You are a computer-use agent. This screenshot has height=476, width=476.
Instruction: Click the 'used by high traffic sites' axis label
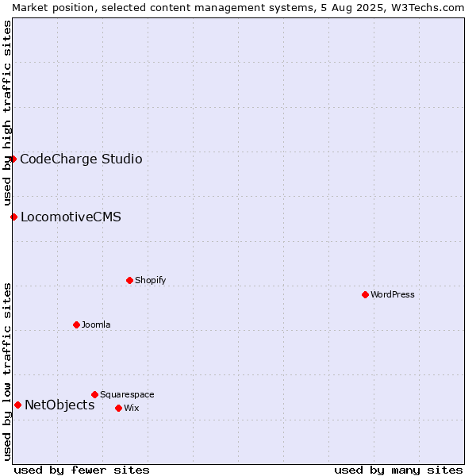[x=6, y=113]
